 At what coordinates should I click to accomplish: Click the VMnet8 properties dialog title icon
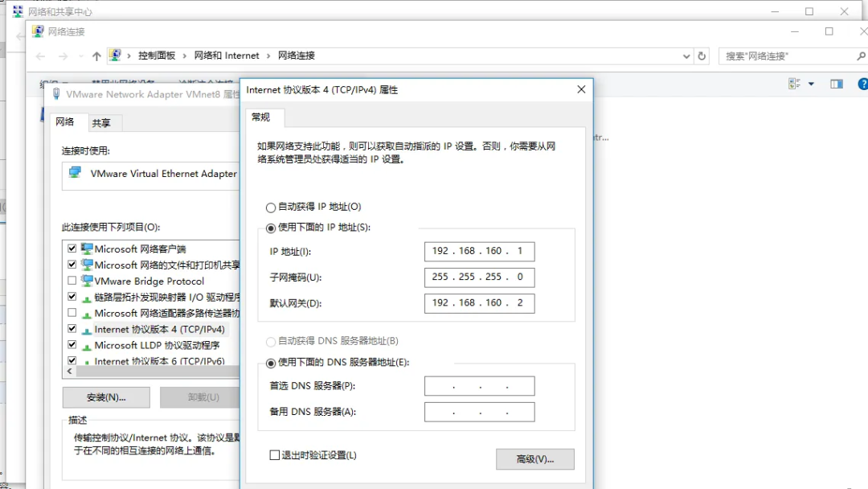pos(56,94)
